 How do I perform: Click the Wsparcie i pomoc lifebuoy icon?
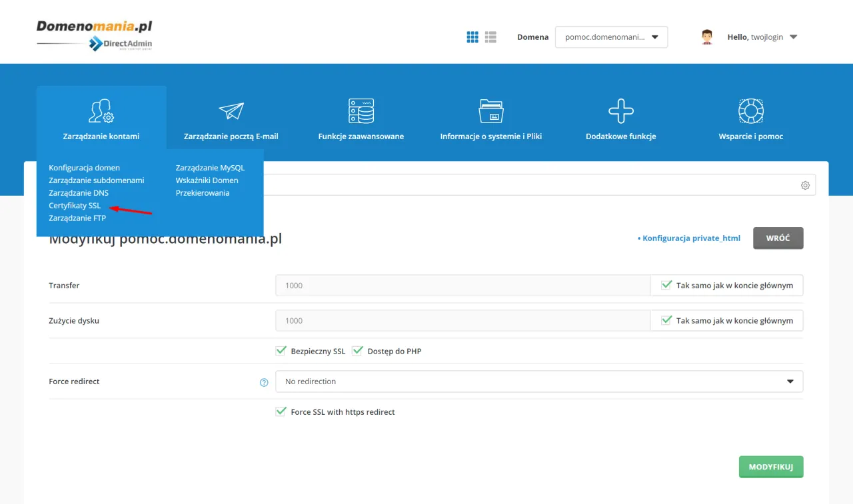[x=750, y=111]
